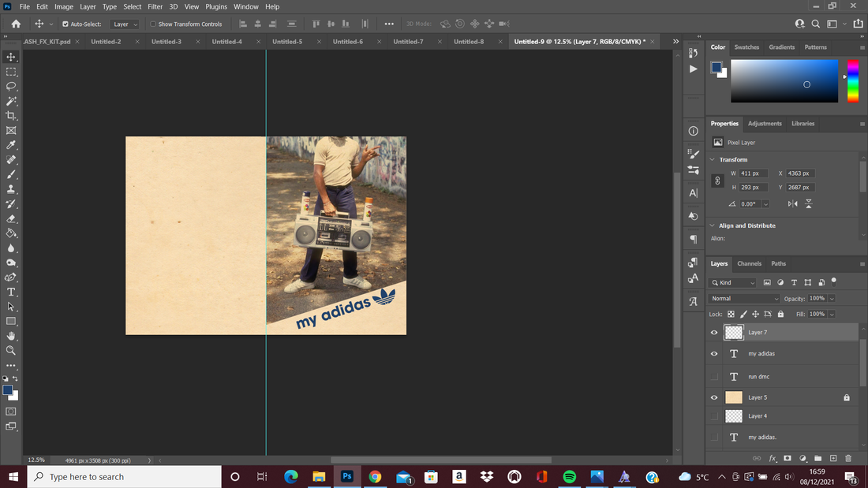Hide Layer 7 visibility eye
Viewport: 868px width, 488px height.
(x=714, y=333)
